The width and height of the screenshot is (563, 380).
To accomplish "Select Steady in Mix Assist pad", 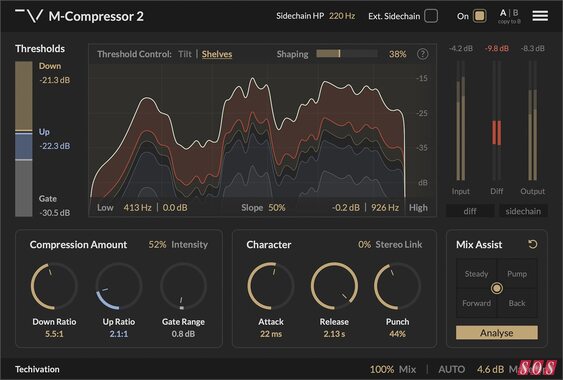I will [x=476, y=274].
